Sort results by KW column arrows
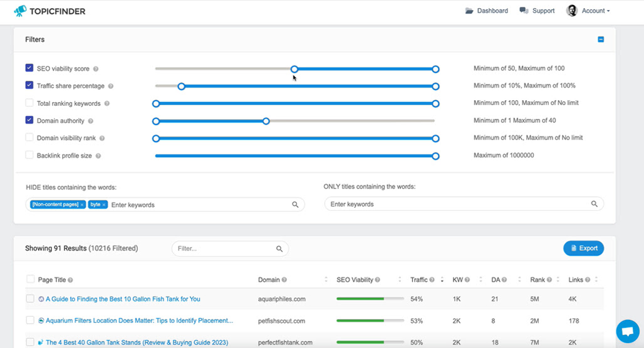644x348 pixels. click(x=480, y=280)
